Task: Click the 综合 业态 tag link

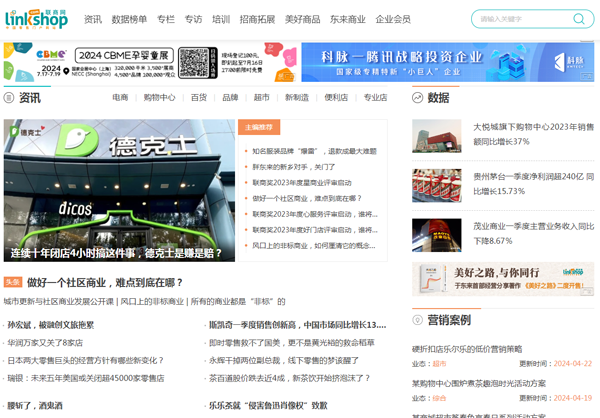Action: [x=439, y=398]
